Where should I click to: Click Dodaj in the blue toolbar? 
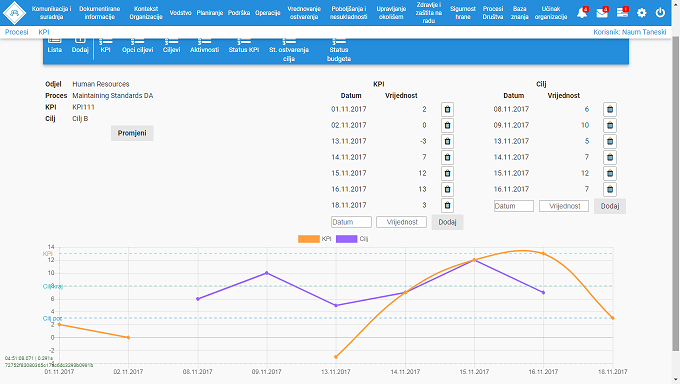(x=80, y=46)
